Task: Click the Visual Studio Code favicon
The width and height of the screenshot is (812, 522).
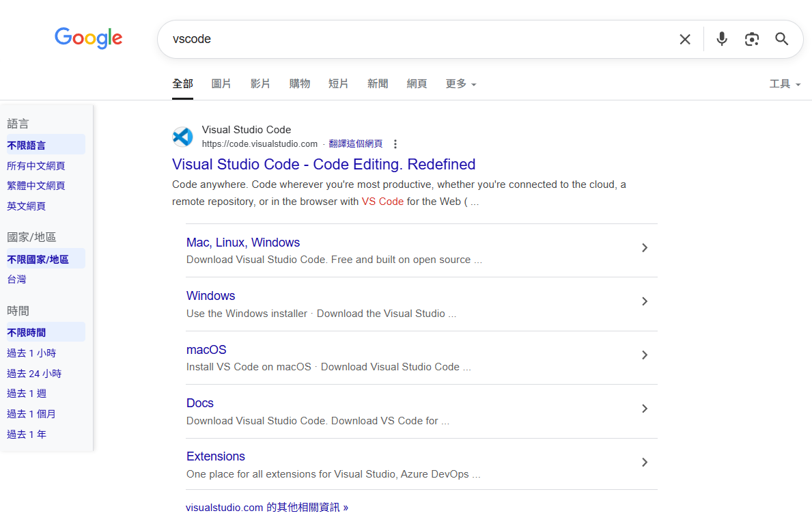Action: tap(182, 137)
